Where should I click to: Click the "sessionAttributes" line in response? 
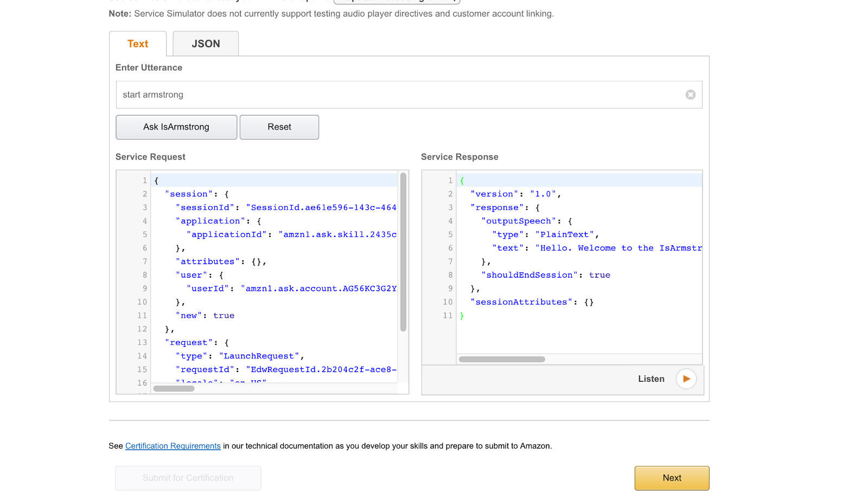[532, 302]
